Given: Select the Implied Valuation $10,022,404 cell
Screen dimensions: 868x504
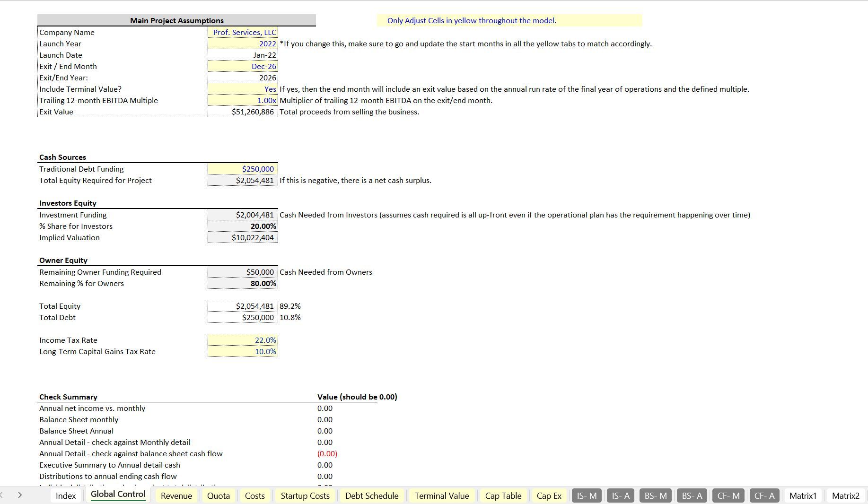Looking at the screenshot, I should click(x=243, y=237).
